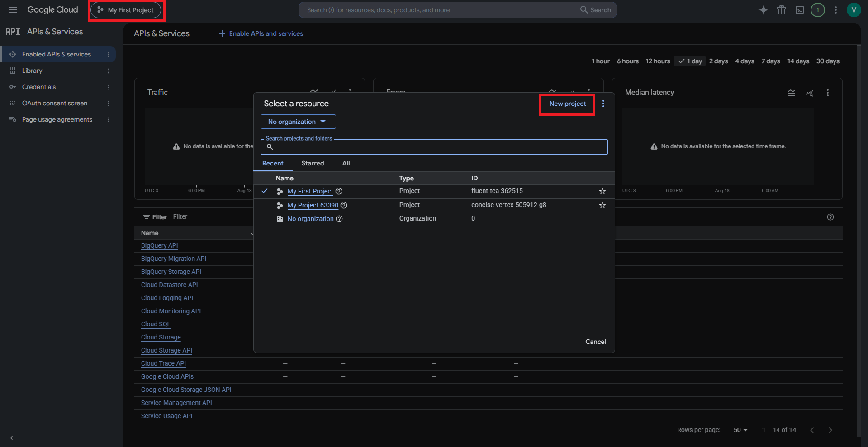Go to next page of table

click(x=830, y=430)
